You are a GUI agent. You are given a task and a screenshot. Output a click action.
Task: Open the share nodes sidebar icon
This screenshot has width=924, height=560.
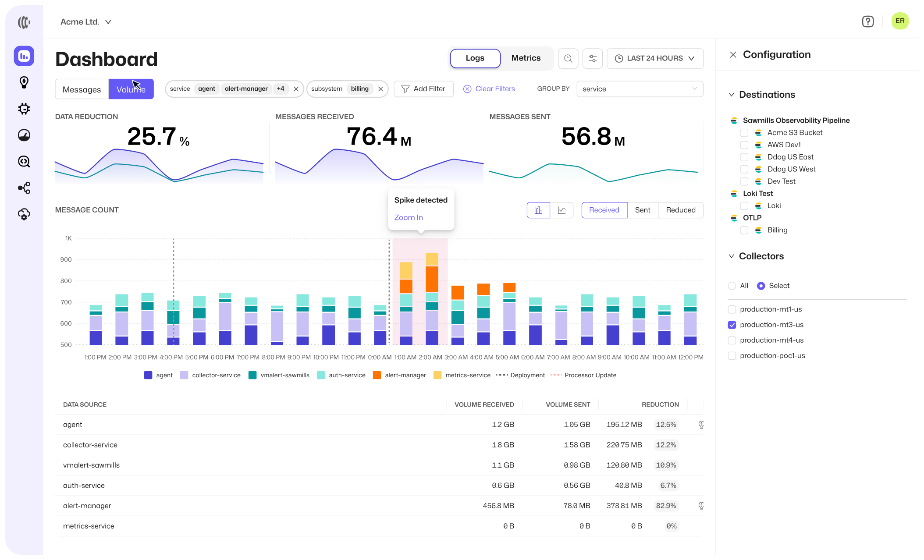(24, 188)
